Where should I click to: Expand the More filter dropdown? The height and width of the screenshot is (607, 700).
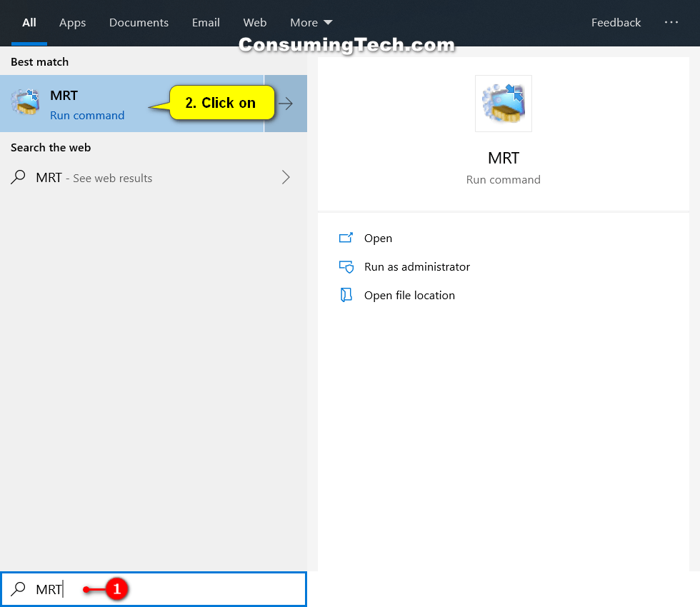click(311, 22)
